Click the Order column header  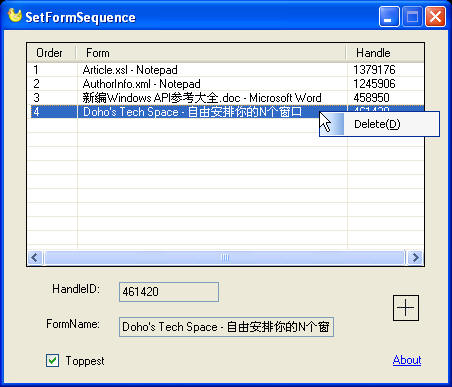click(x=52, y=53)
